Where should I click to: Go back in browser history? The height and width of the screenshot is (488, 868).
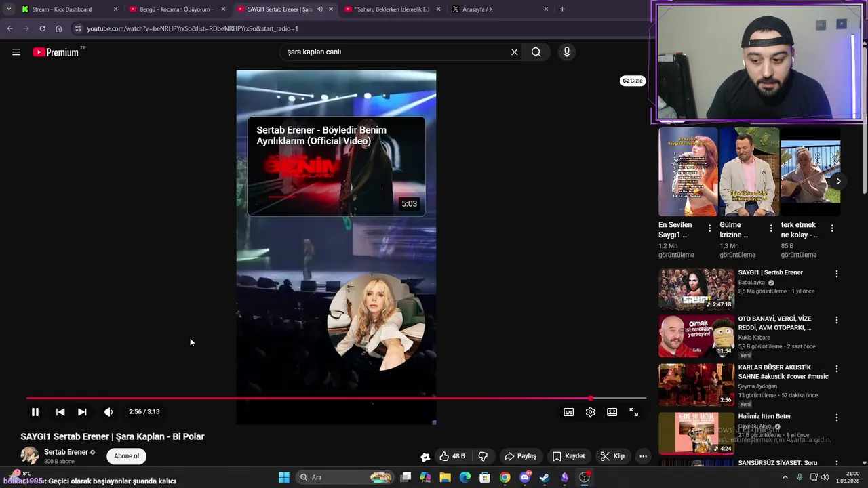(9, 28)
